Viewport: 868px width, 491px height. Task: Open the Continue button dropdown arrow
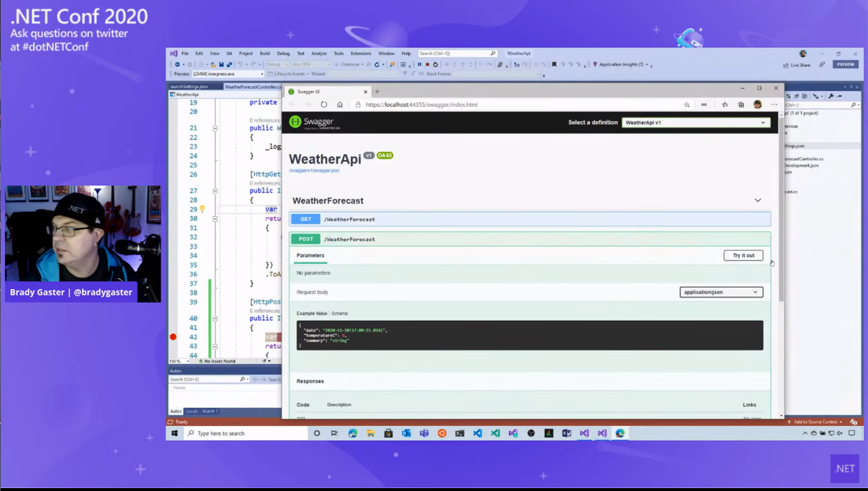[x=362, y=64]
